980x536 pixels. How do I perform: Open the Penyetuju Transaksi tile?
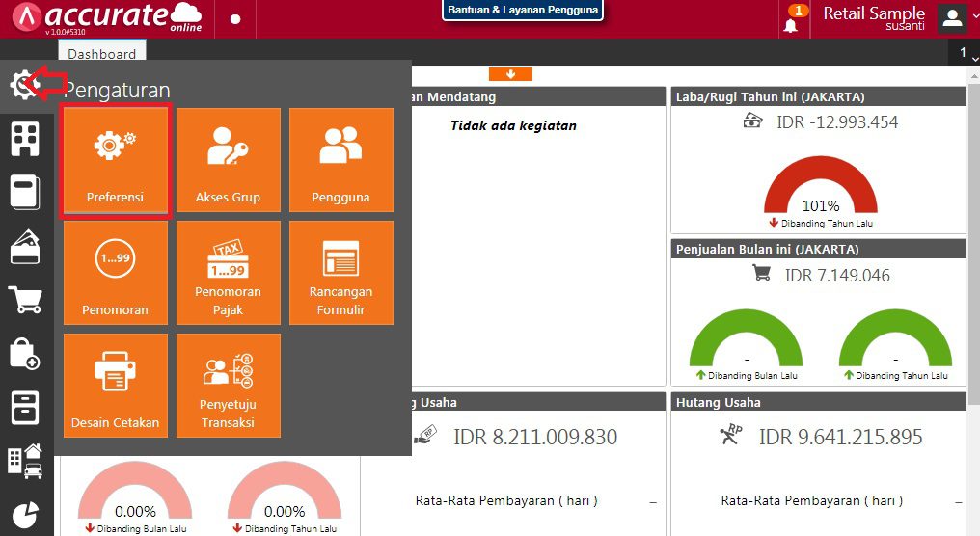pos(229,386)
